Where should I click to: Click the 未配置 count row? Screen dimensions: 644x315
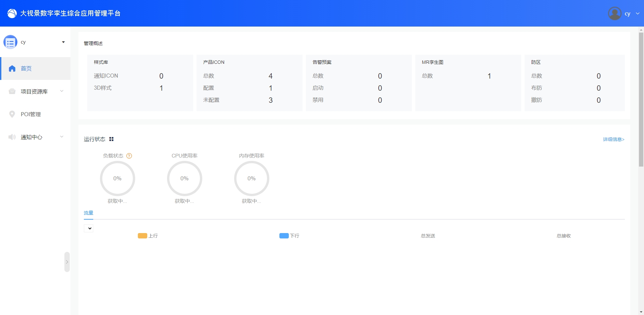(x=249, y=100)
